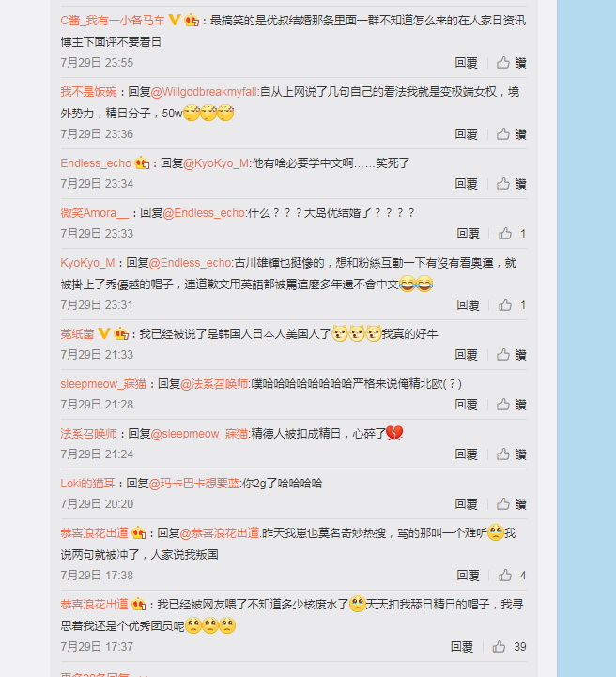Click the membership badge next to Endless_echo
The width and height of the screenshot is (616, 677).
point(142,163)
